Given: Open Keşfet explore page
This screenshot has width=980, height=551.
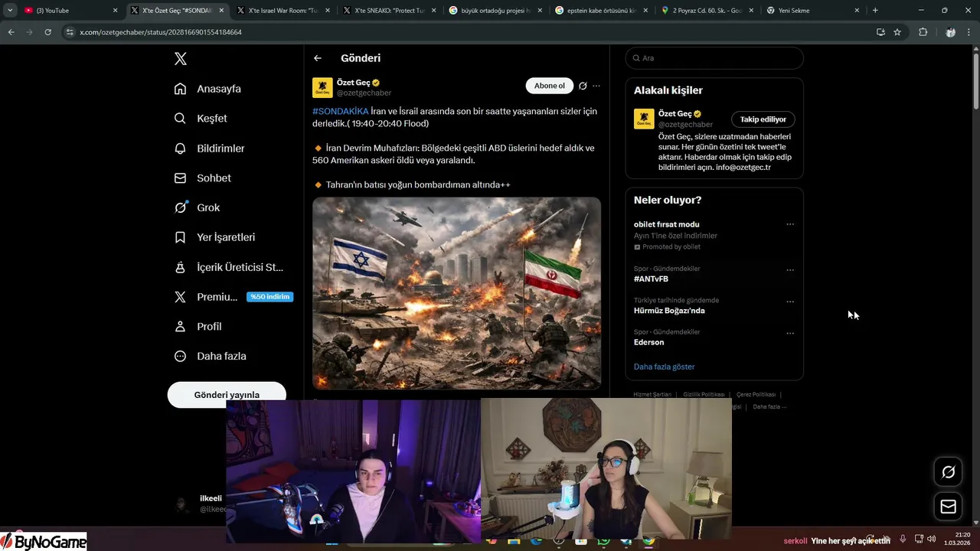Looking at the screenshot, I should pyautogui.click(x=201, y=119).
